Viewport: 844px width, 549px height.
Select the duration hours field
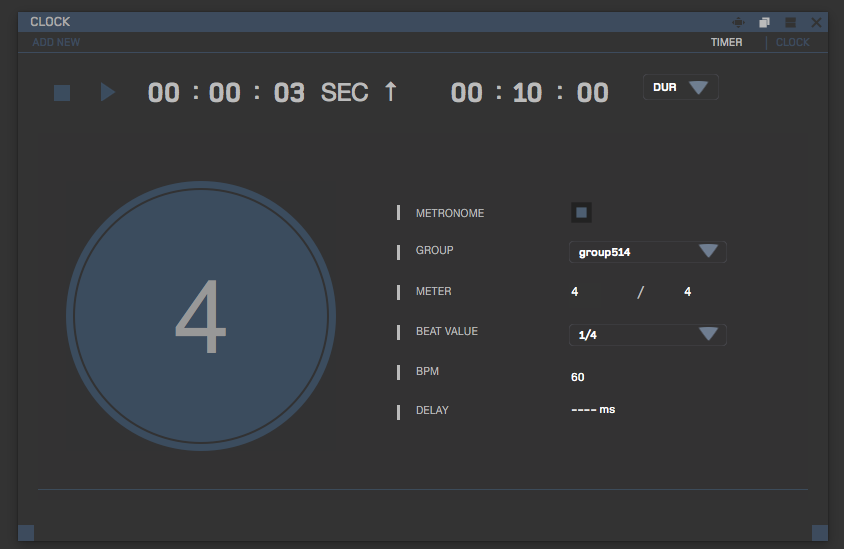(467, 93)
